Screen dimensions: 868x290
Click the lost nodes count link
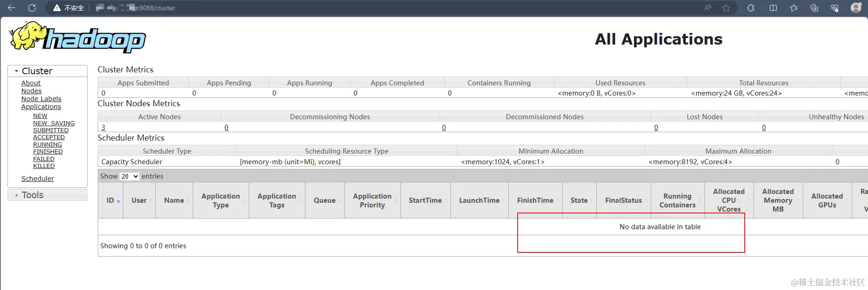[656, 127]
